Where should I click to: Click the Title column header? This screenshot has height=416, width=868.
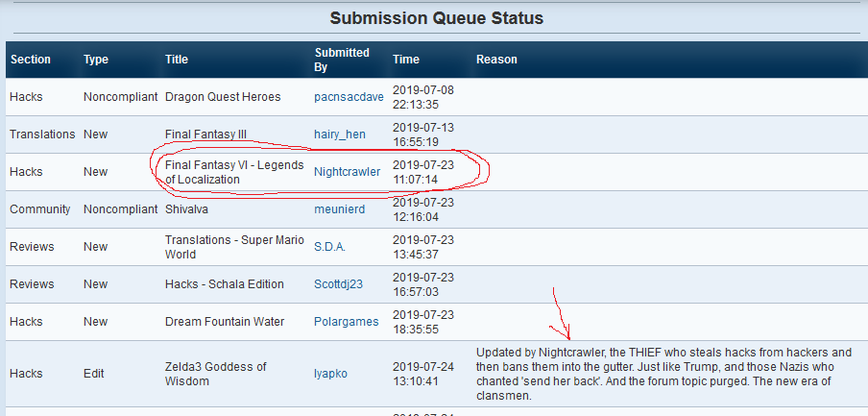tap(177, 60)
